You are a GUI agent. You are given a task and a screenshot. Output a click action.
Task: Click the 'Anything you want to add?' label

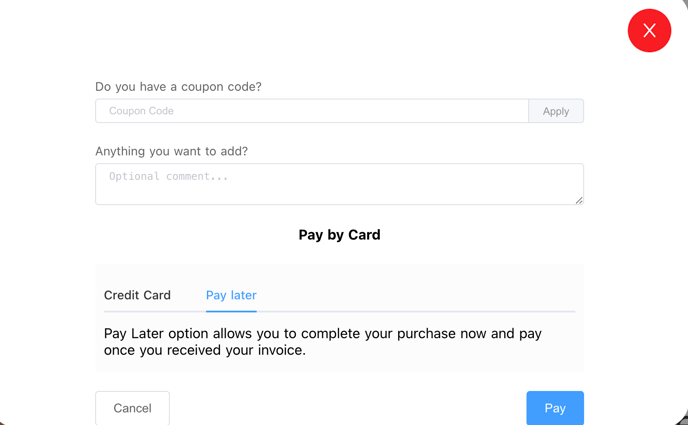[x=172, y=151]
